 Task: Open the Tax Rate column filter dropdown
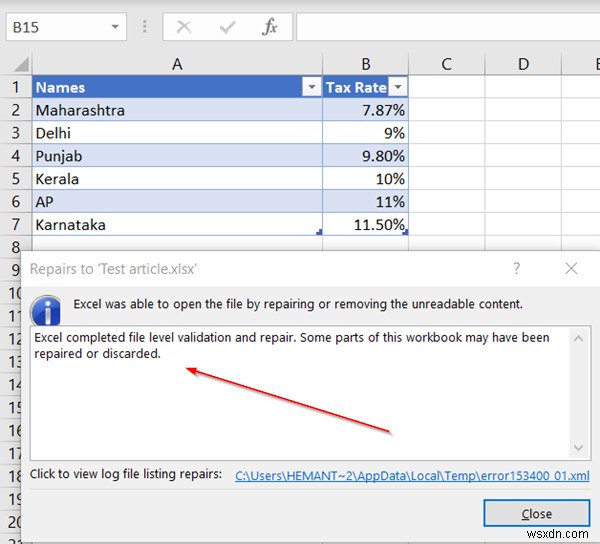pos(398,87)
